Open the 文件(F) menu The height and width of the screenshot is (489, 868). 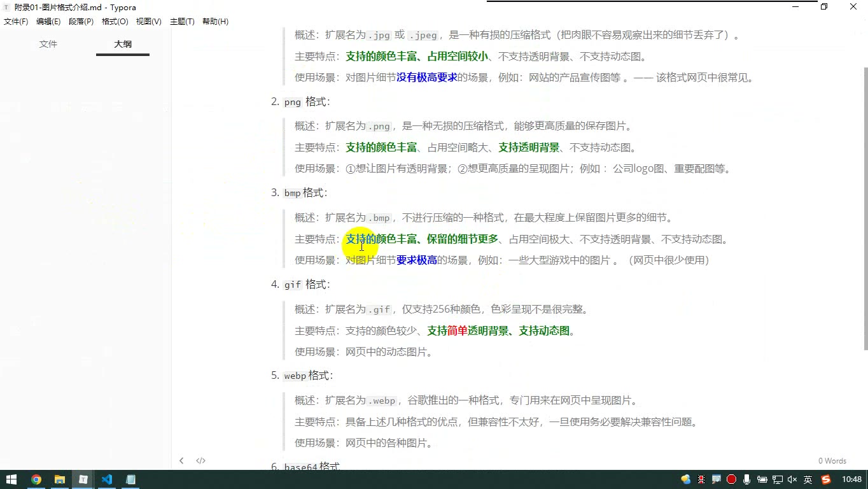click(x=16, y=22)
